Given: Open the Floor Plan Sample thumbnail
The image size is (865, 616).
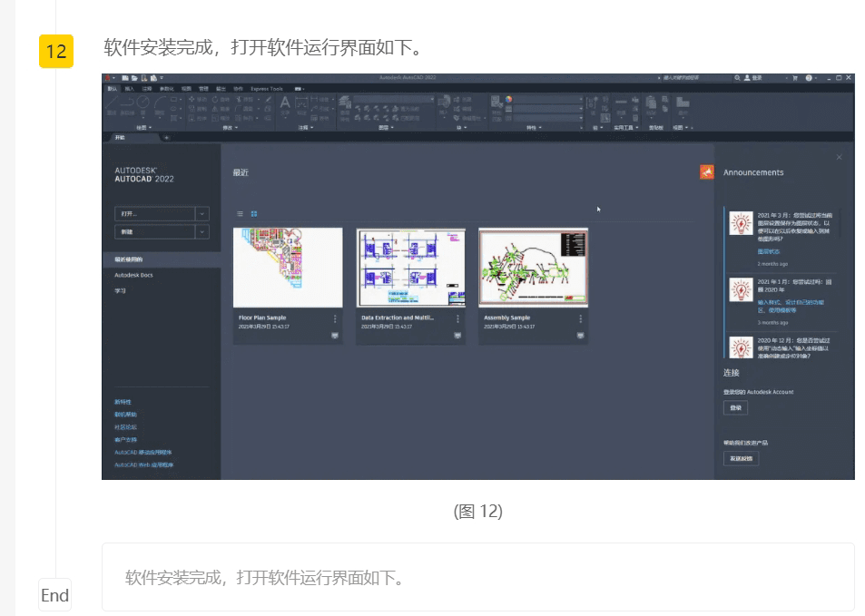Looking at the screenshot, I should (288, 268).
